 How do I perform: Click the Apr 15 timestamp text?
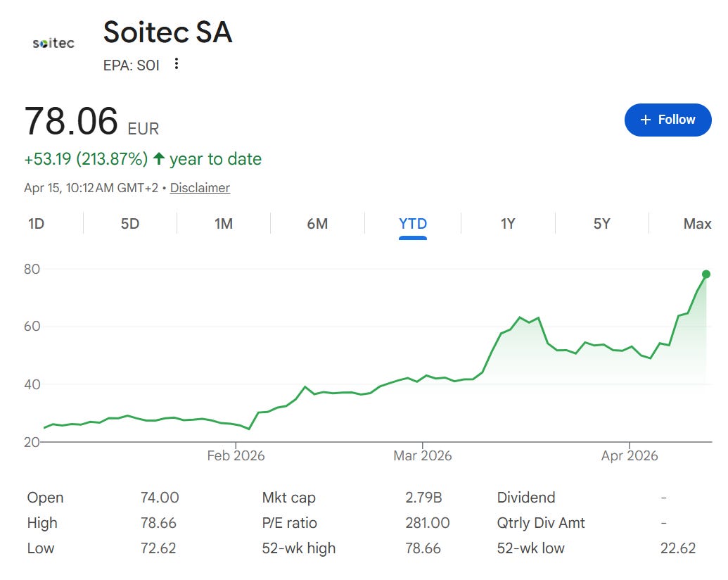click(x=91, y=188)
